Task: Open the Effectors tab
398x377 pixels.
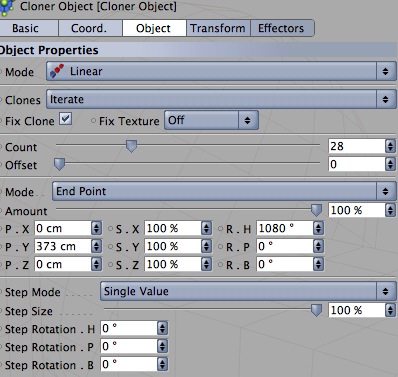Action: [x=282, y=28]
